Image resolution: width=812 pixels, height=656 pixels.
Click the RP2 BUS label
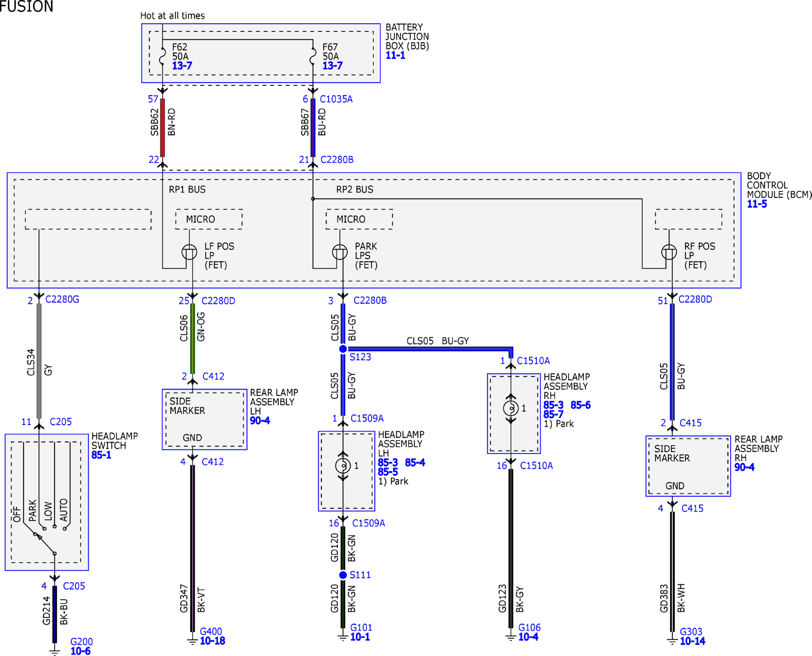click(355, 189)
